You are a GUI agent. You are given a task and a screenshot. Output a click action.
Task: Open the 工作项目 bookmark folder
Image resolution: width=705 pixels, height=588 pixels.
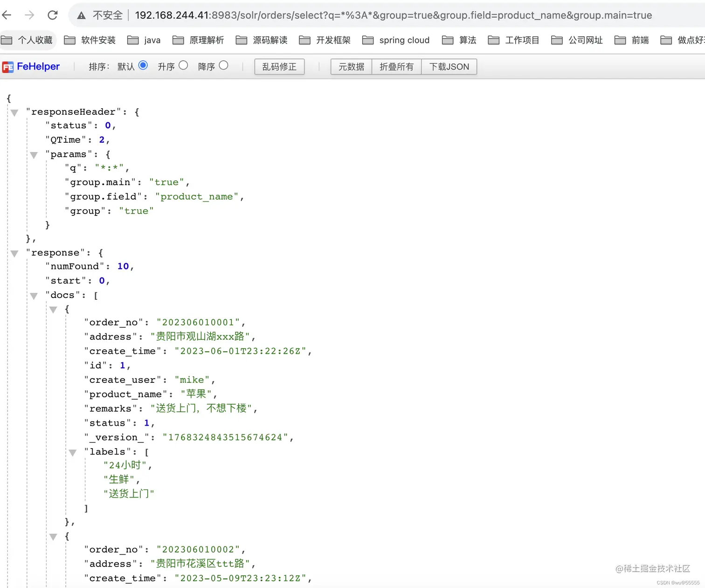[513, 40]
